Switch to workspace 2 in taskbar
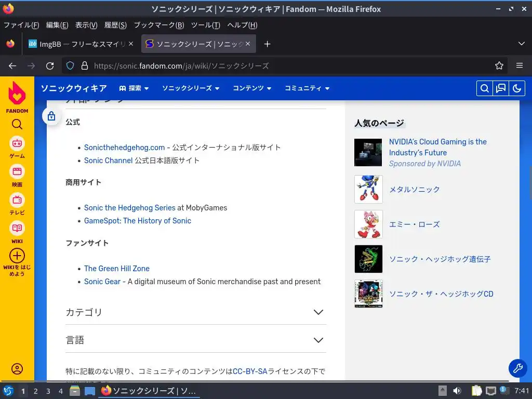 pyautogui.click(x=36, y=391)
